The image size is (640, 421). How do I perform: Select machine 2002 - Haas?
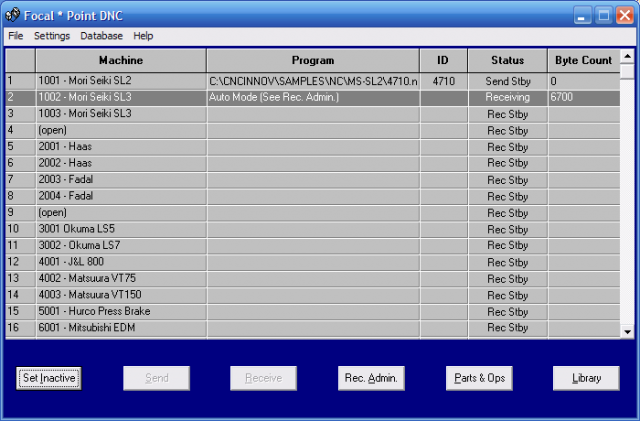(x=121, y=163)
